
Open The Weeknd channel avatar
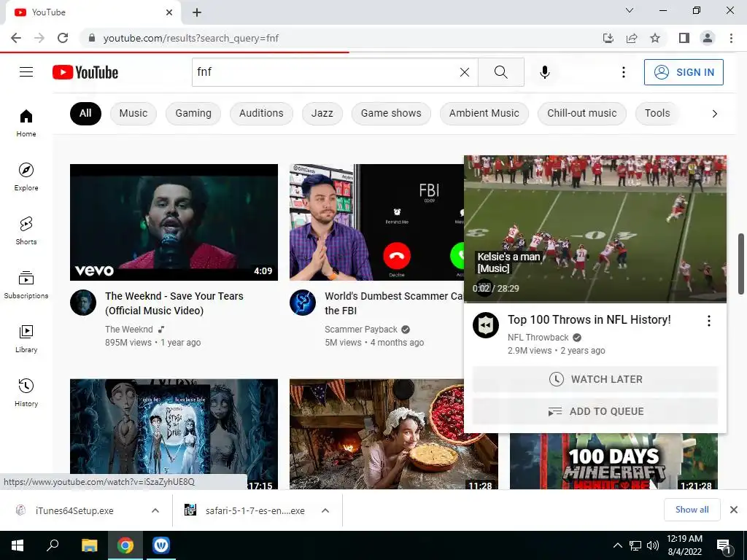(x=83, y=303)
